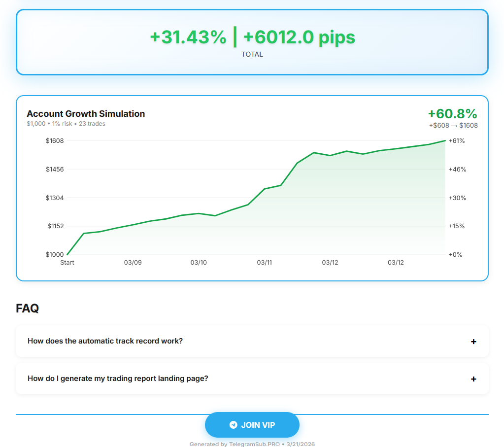The width and height of the screenshot is (504, 447).
Task: Select the peak point of the growth chart
Action: pos(444,141)
